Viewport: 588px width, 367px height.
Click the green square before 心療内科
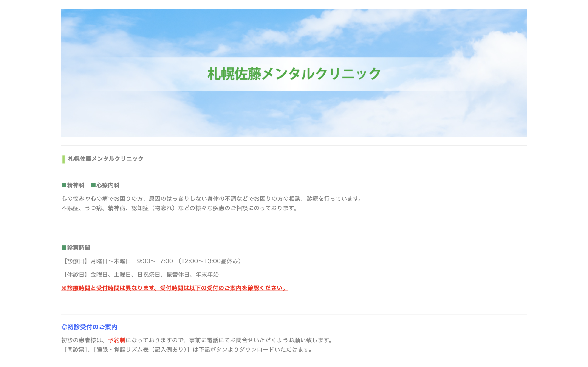pos(93,185)
